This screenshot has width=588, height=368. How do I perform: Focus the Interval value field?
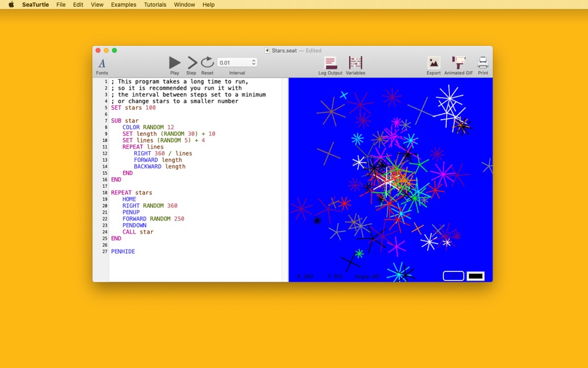tap(234, 63)
